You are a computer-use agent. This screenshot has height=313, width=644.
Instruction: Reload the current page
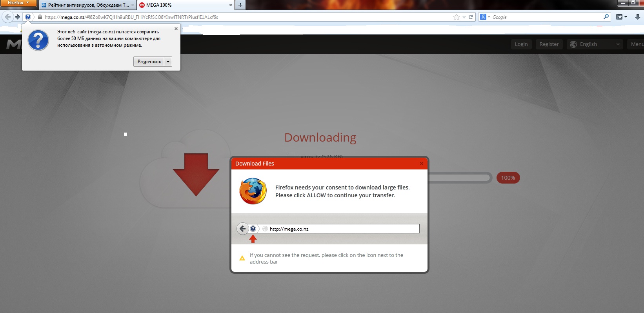click(x=471, y=17)
